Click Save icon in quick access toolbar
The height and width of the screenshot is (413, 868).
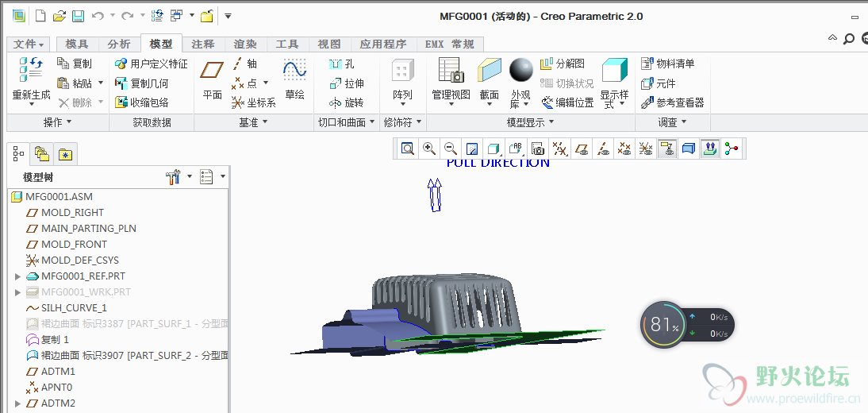[x=78, y=16]
